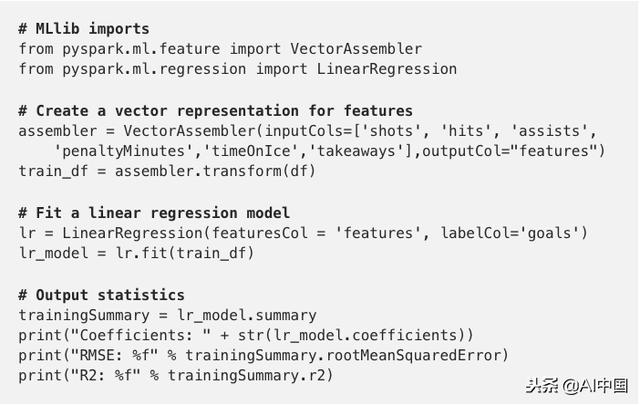640x405 pixels.
Task: Click the 'lr_model = lr.fit(train_df)' line
Action: tap(136, 253)
